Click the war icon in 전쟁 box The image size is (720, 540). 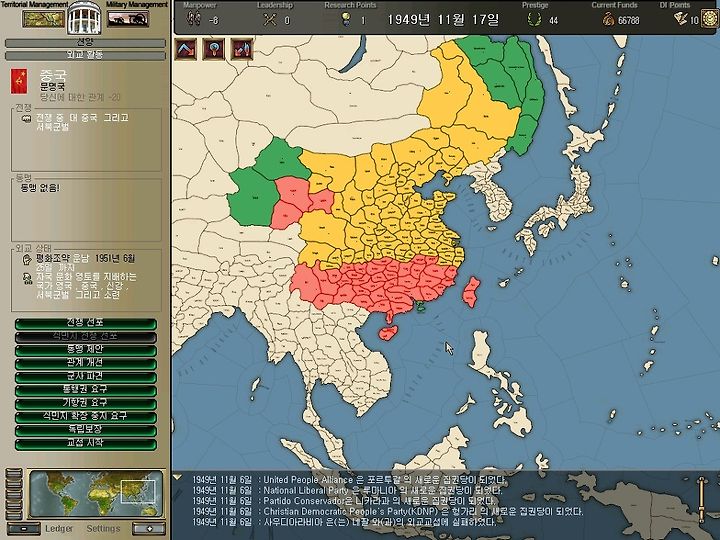point(26,118)
